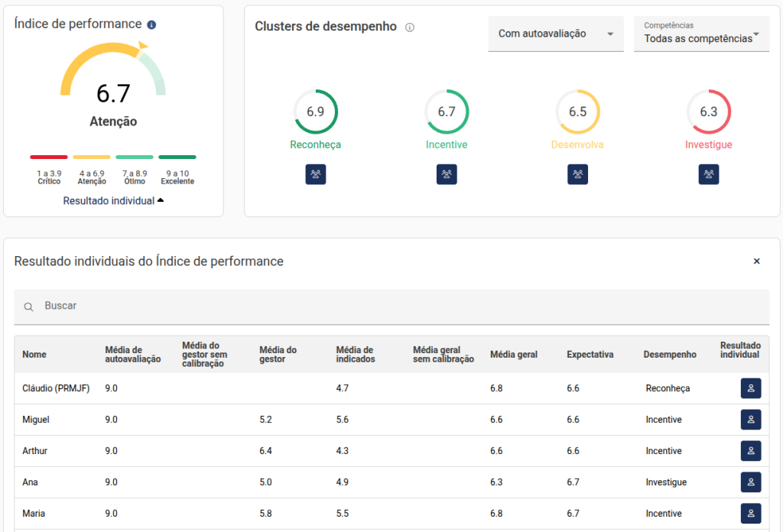The image size is (783, 532).
Task: Collapse the Resultado individual expander
Action: tap(113, 200)
